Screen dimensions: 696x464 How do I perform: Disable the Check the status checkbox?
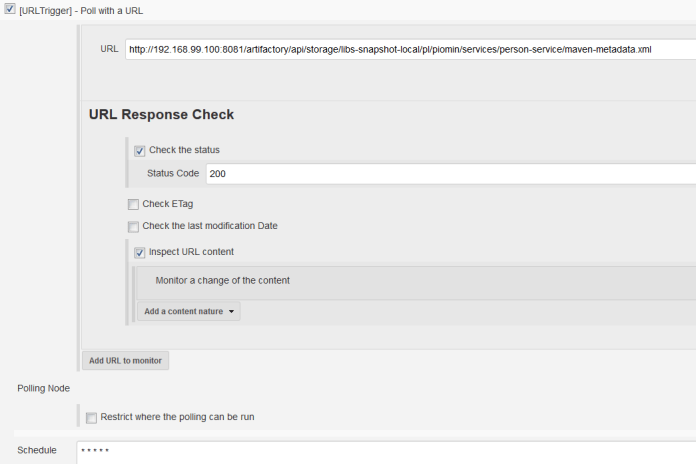point(140,151)
